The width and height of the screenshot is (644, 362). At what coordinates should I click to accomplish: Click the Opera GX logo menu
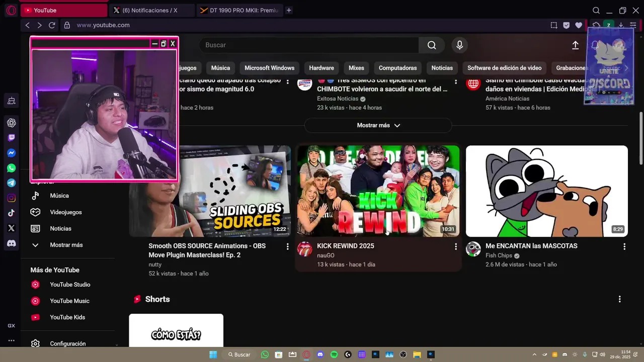point(11,10)
